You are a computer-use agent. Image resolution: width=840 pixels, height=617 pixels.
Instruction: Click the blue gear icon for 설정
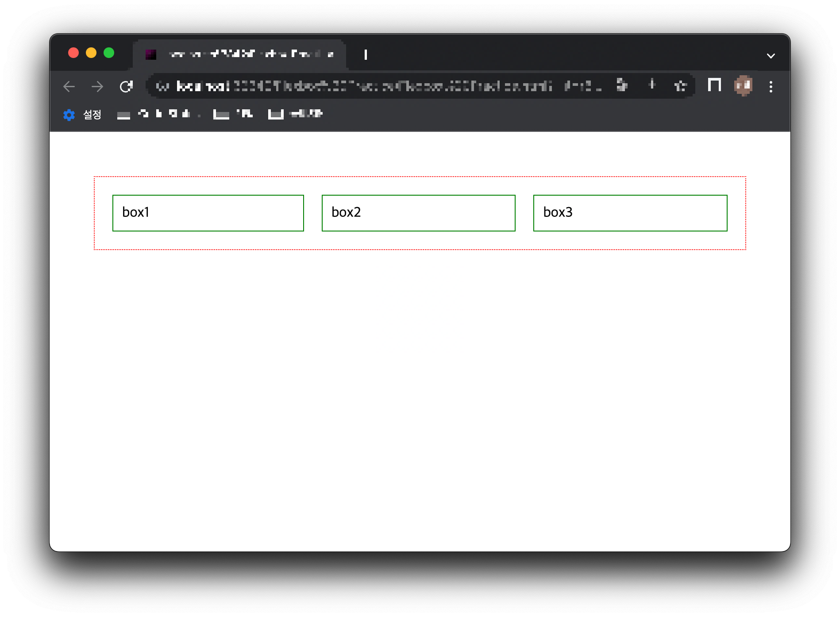point(69,115)
